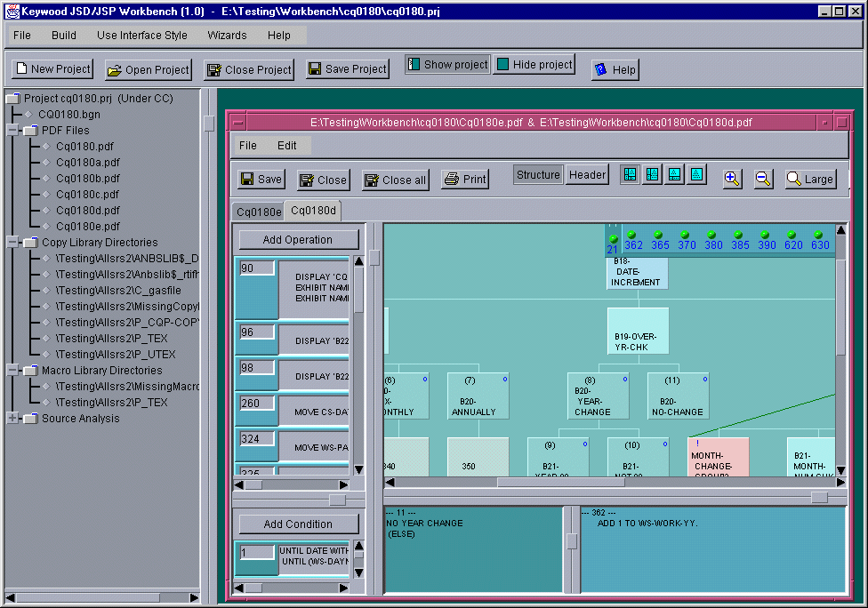Expand the Source Analysis tree node
The height and width of the screenshot is (608, 868).
[x=12, y=419]
